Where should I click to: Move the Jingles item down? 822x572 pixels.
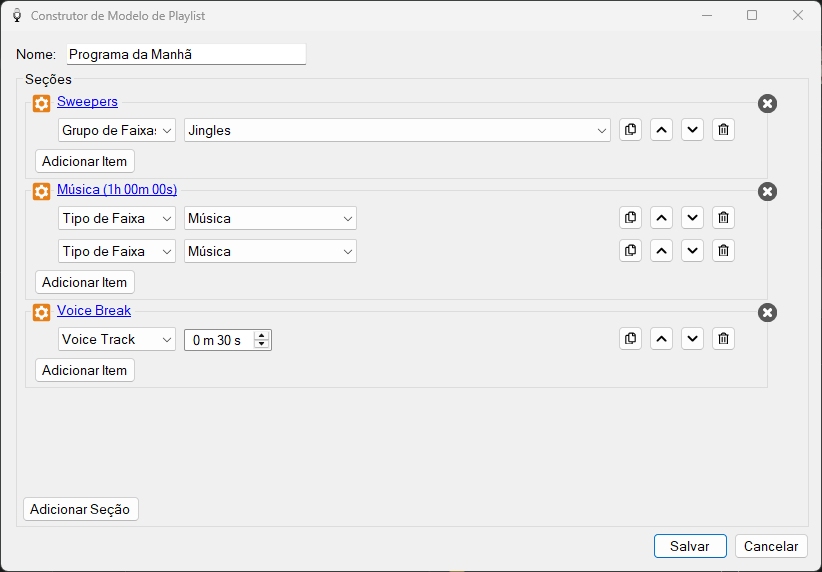click(692, 129)
